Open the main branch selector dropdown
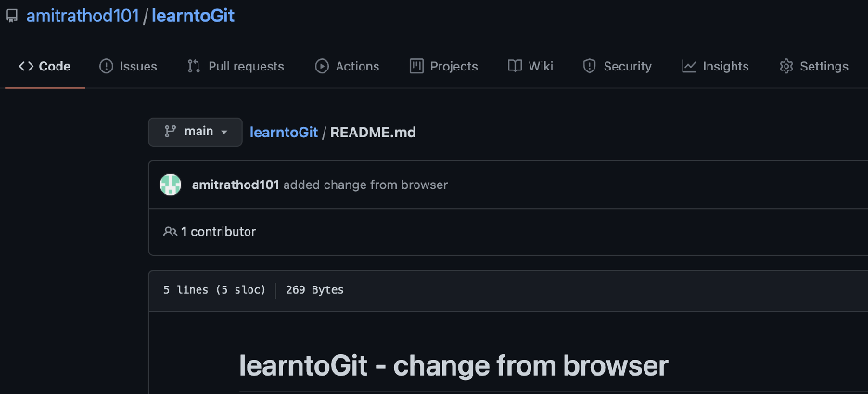 pos(196,132)
